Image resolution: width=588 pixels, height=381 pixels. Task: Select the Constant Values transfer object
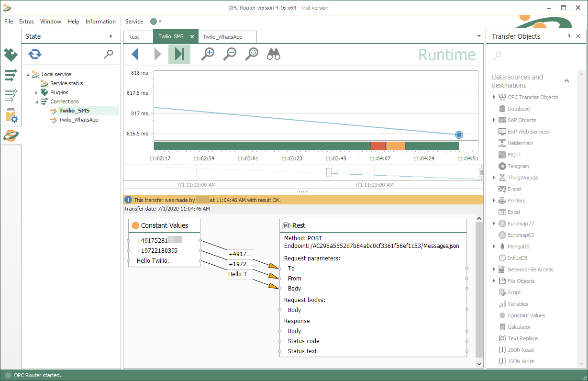(526, 315)
